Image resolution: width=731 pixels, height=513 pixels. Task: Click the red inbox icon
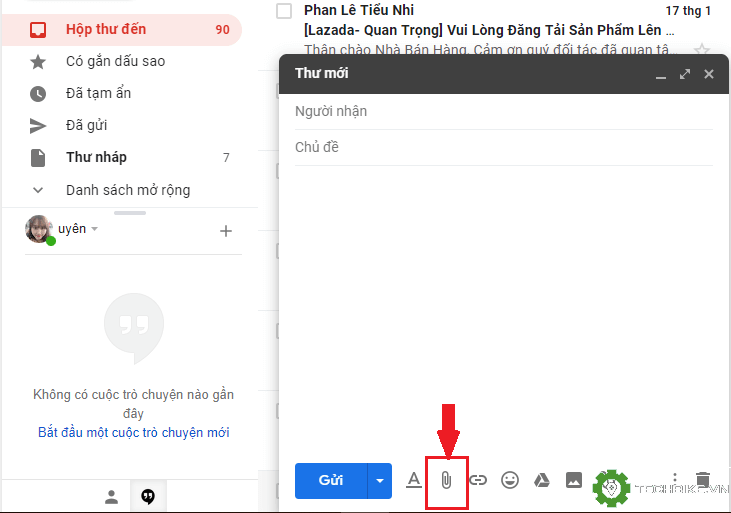coord(38,30)
